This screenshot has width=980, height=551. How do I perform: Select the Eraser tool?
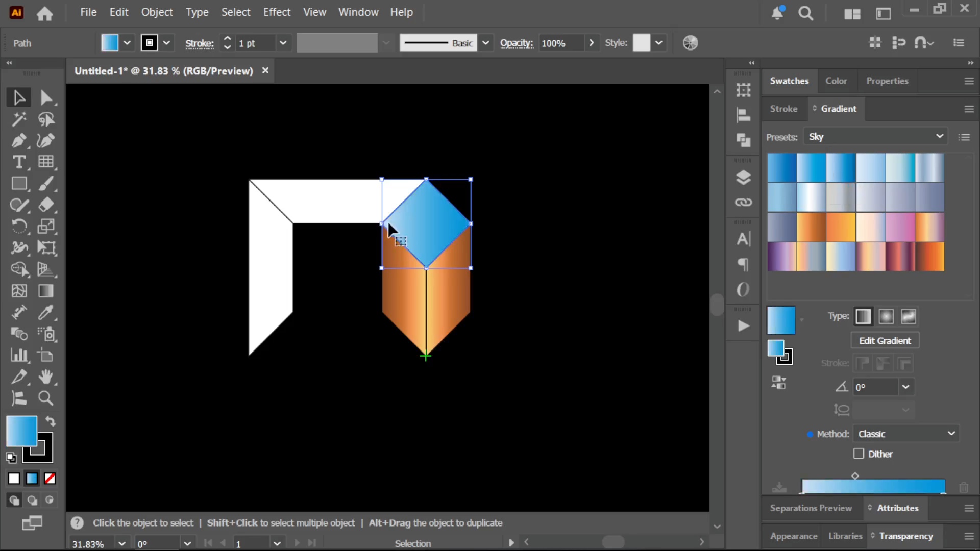[x=46, y=205]
